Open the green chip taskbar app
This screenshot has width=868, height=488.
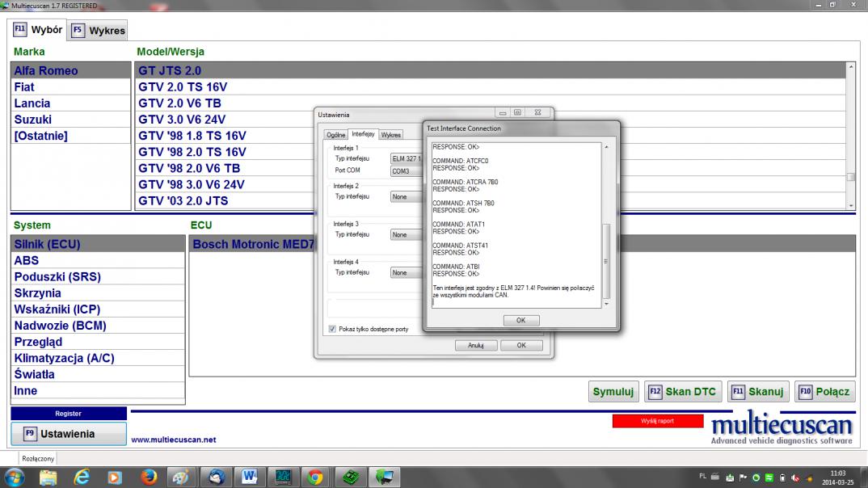pos(350,477)
